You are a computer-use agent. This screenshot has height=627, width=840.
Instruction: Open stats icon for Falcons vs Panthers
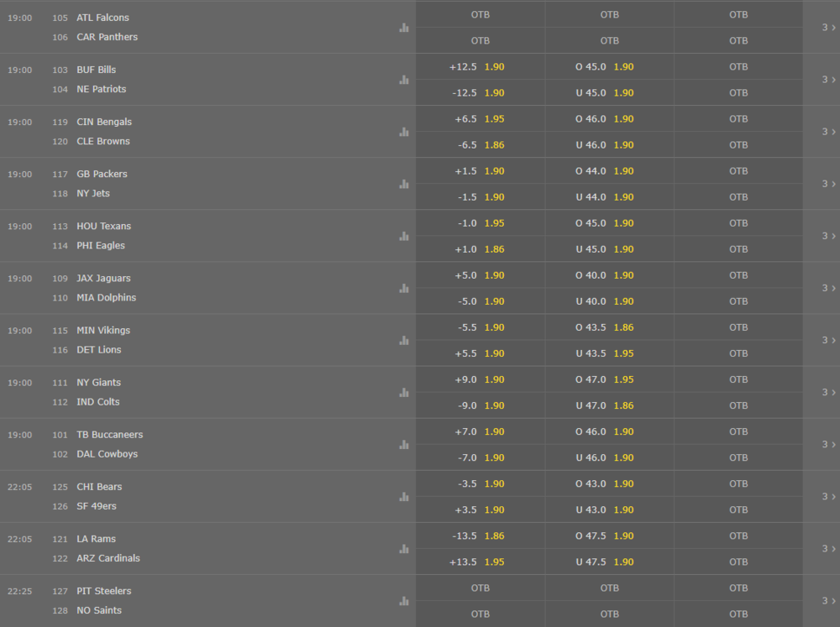pos(404,28)
